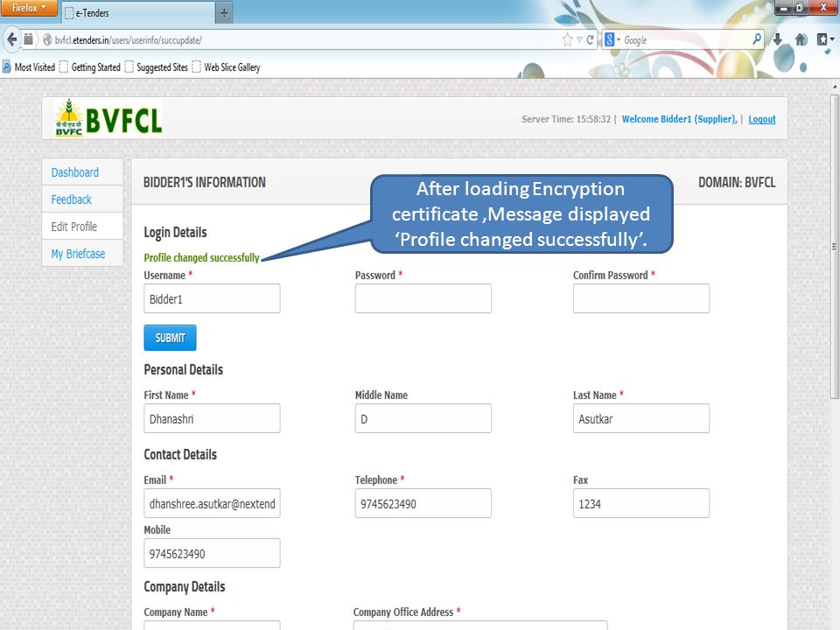The height and width of the screenshot is (630, 840).
Task: Log out using the Logout link
Action: [762, 119]
